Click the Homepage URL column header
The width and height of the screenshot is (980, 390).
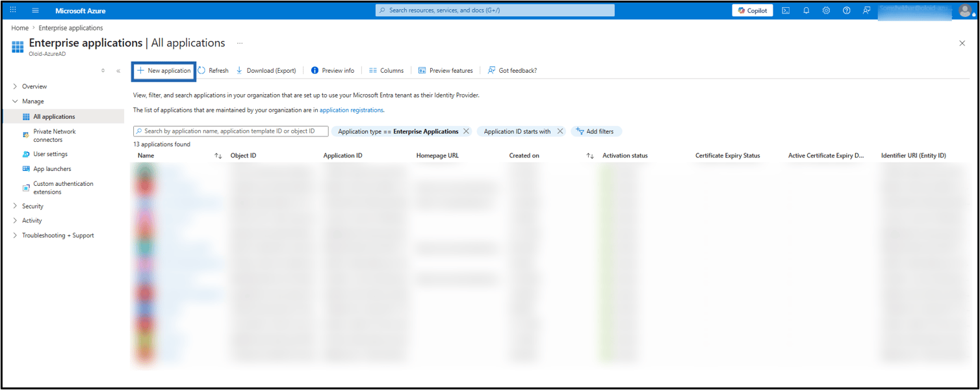click(x=437, y=156)
